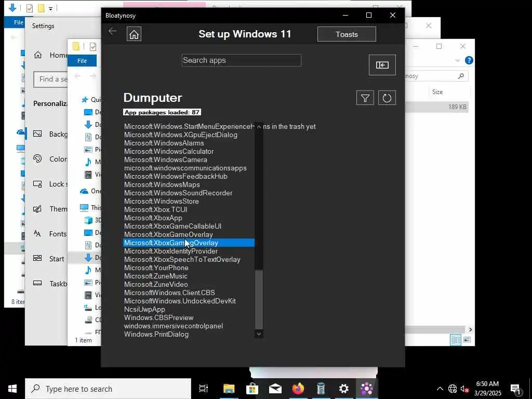Show hidden tray icons chevron
This screenshot has width=532, height=399.
click(x=440, y=389)
